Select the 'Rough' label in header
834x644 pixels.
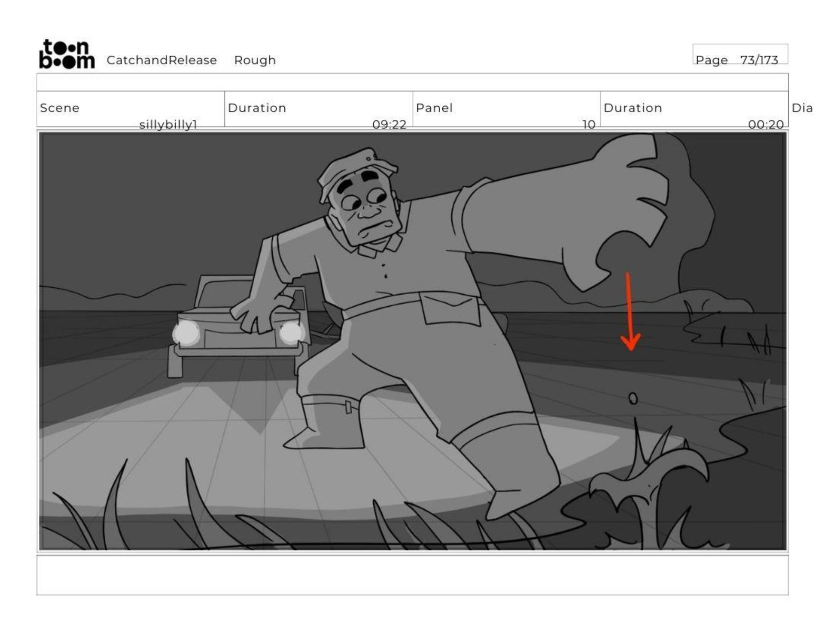[255, 60]
